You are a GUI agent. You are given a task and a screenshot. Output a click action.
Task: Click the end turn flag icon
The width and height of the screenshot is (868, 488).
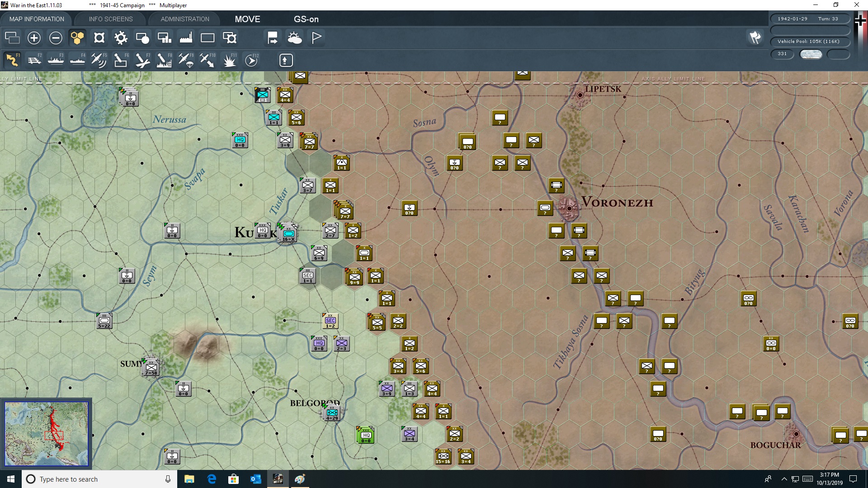click(x=272, y=38)
